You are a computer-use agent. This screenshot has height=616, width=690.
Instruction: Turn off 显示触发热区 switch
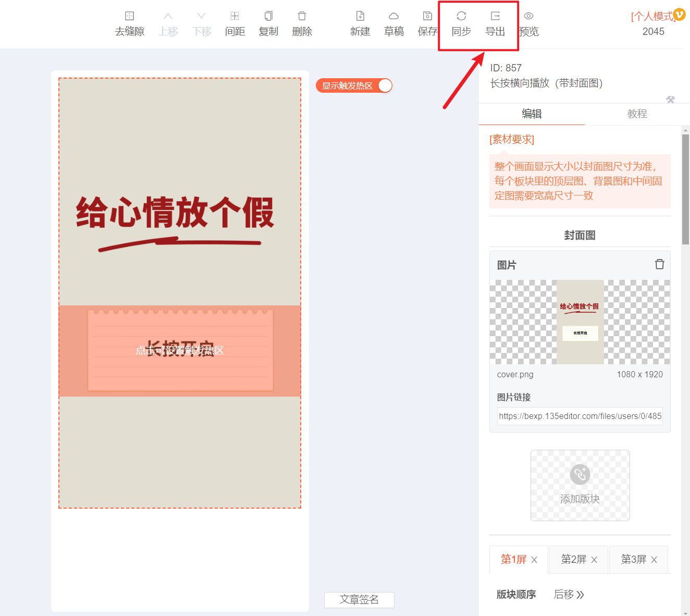click(385, 85)
